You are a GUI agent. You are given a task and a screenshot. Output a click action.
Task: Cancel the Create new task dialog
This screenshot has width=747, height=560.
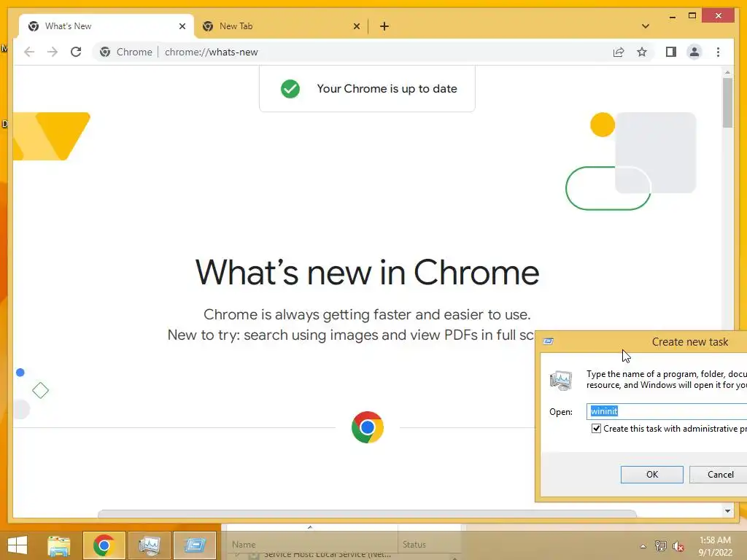720,474
